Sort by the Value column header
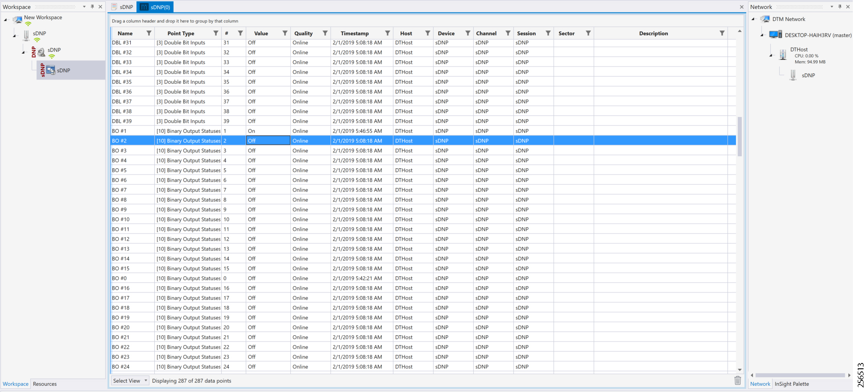The height and width of the screenshot is (392, 868). 261,33
